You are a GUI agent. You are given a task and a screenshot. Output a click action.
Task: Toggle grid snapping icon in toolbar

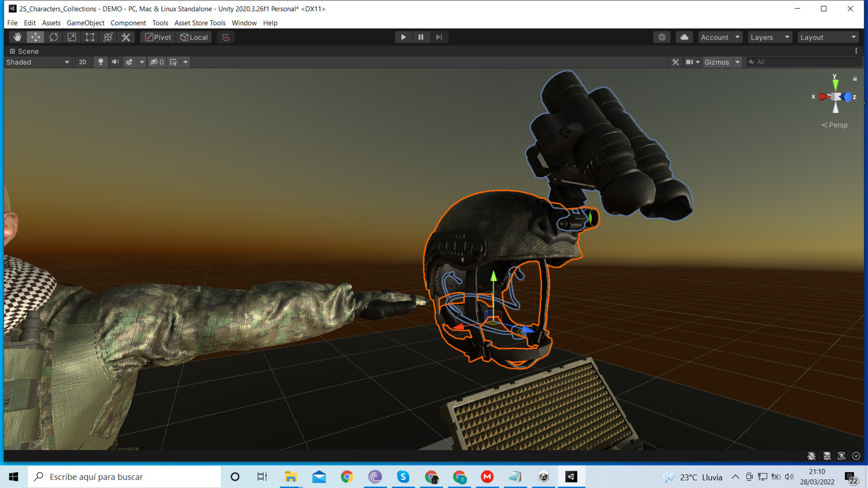click(x=226, y=37)
